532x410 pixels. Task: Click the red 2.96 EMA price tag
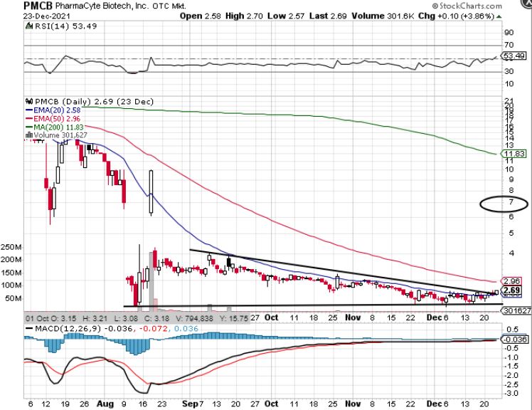(513, 281)
